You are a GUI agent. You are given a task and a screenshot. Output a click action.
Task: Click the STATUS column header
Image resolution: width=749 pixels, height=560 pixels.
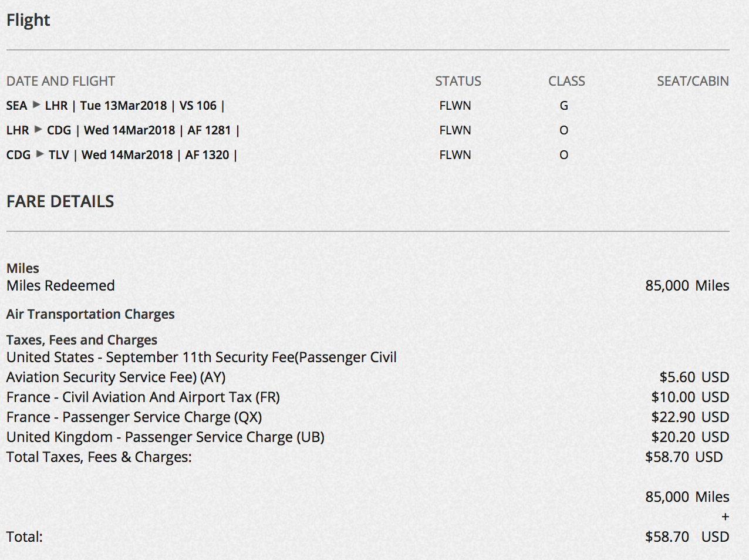pos(458,81)
